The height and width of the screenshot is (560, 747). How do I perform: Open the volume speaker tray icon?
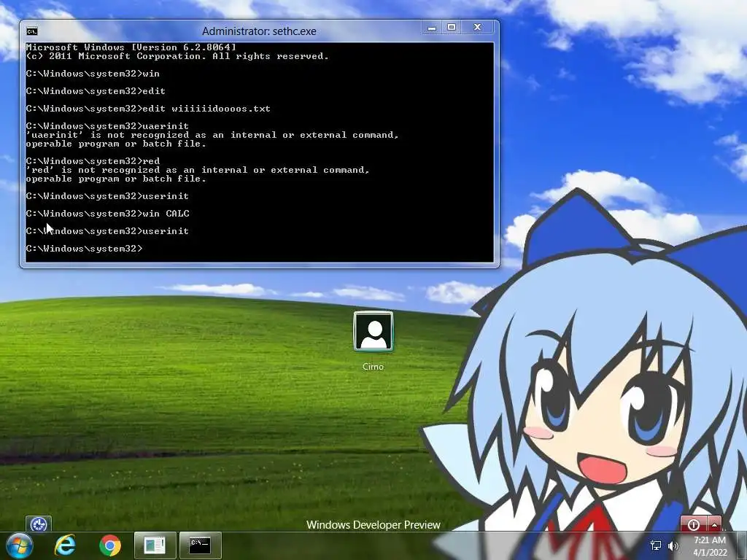coord(673,545)
